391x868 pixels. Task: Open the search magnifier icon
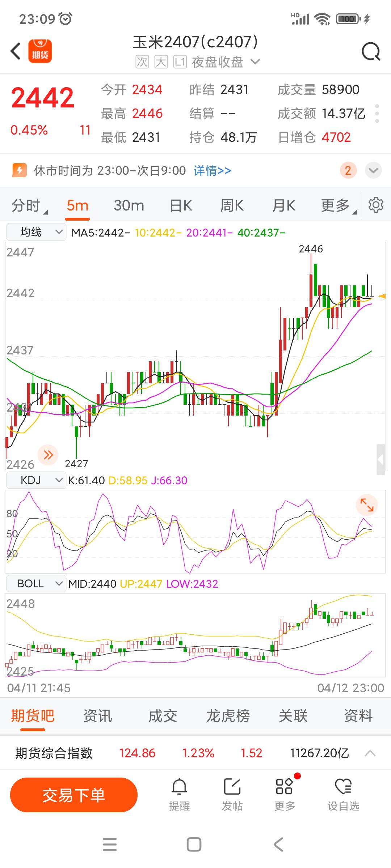coord(371,52)
